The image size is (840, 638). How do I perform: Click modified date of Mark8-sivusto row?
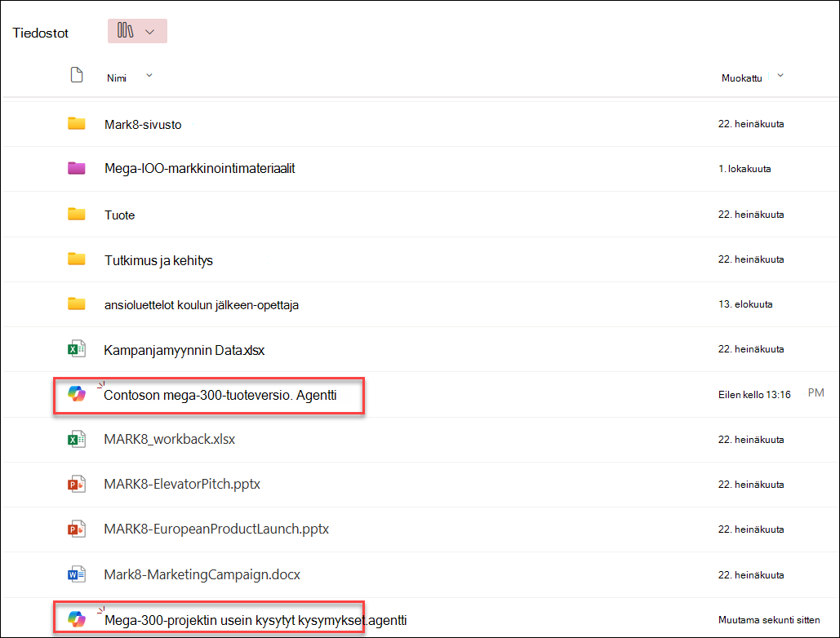[x=751, y=124]
